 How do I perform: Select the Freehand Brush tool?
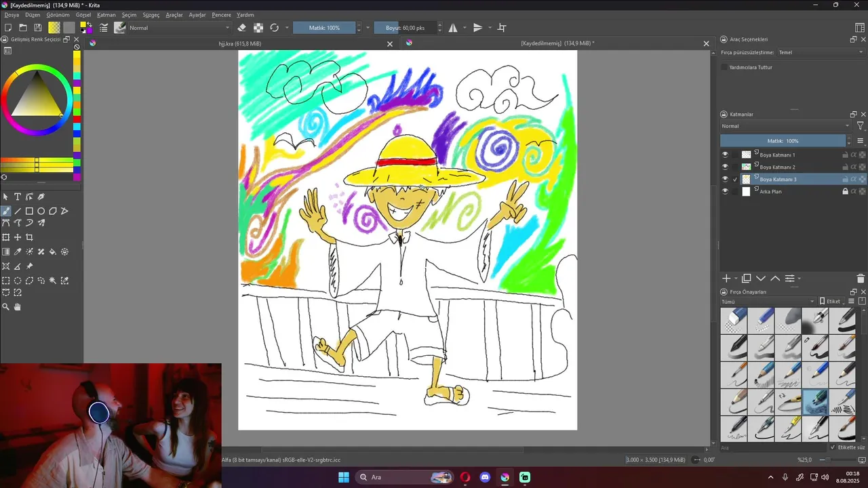[x=6, y=211]
